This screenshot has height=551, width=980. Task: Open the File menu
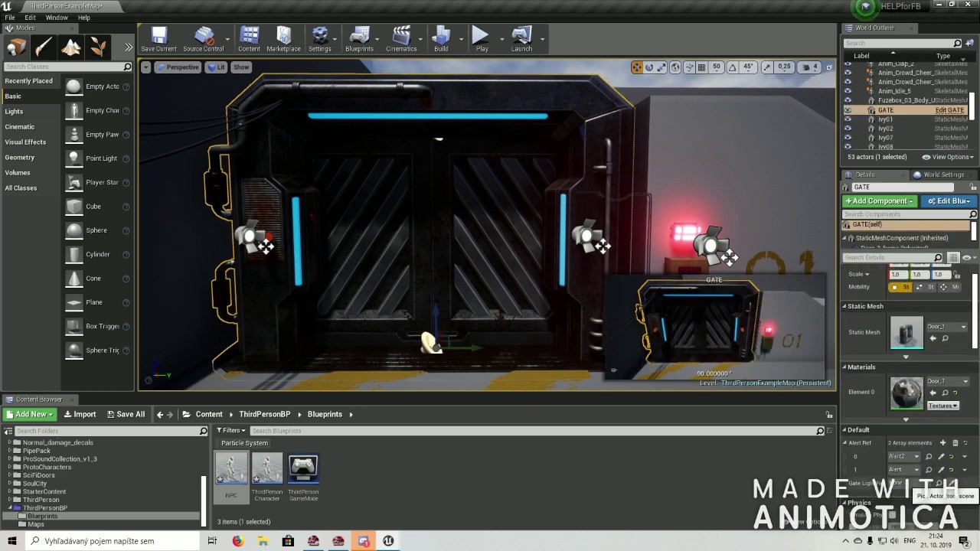(x=10, y=17)
